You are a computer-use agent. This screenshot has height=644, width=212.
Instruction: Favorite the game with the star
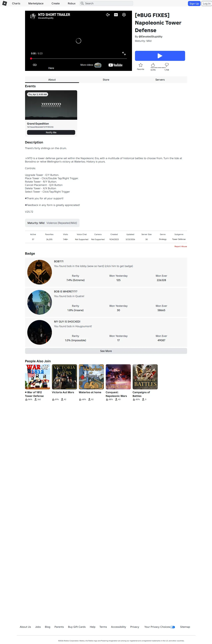pos(141,65)
